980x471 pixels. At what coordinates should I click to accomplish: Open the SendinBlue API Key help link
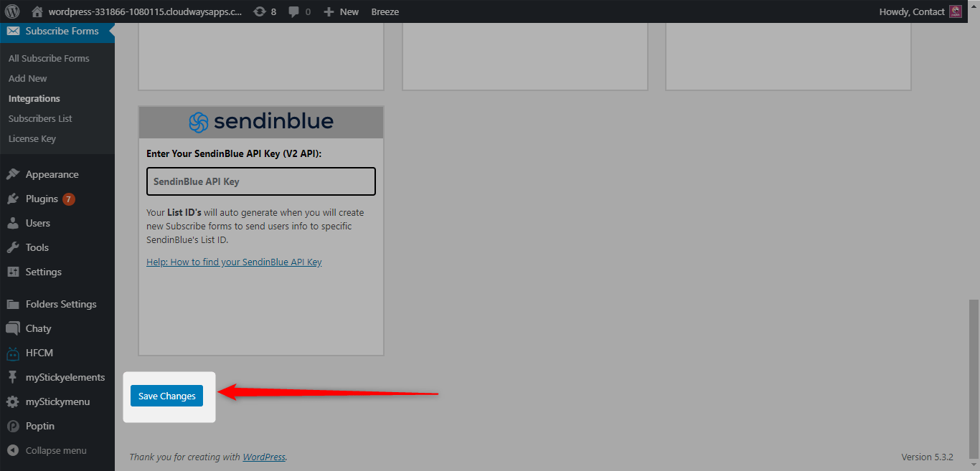(233, 262)
